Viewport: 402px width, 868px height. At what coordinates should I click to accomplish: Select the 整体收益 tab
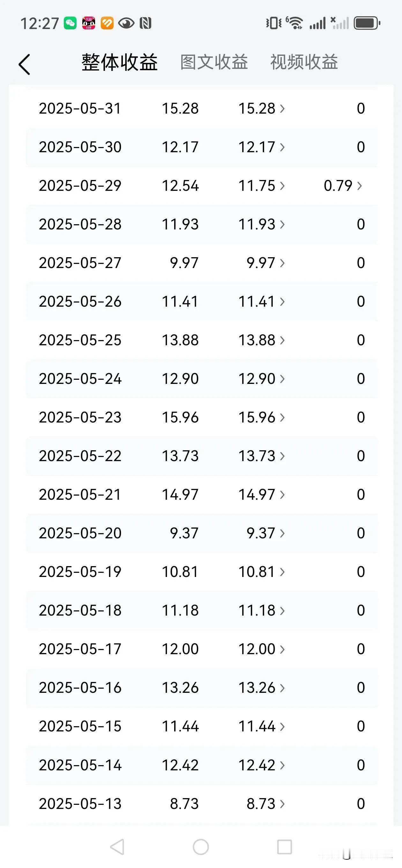(120, 62)
